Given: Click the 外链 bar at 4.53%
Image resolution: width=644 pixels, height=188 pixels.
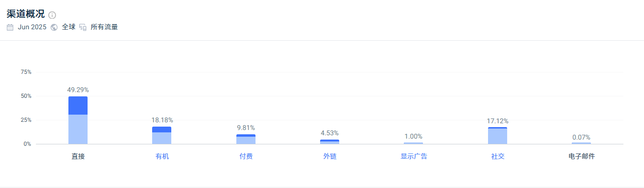Looking at the screenshot, I should 330,142.
